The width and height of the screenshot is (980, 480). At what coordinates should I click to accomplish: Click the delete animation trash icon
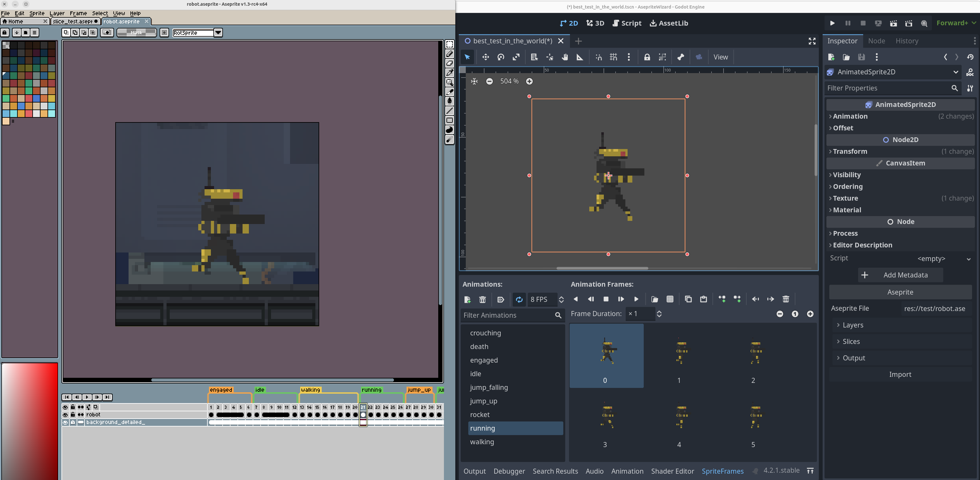482,299
